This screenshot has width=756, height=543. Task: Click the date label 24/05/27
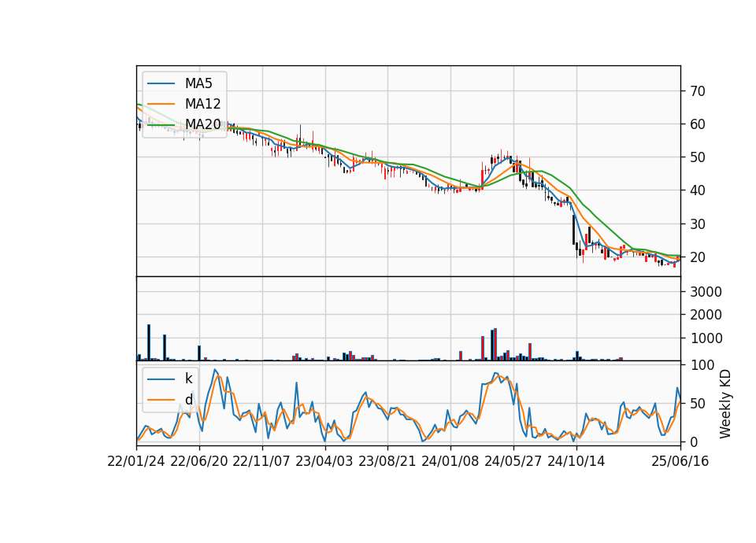click(513, 461)
